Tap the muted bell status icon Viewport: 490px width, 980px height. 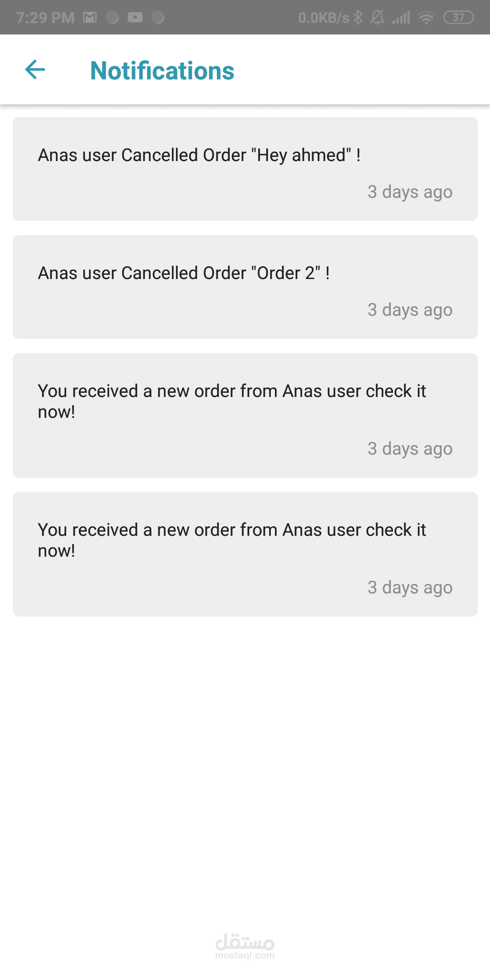tap(377, 18)
